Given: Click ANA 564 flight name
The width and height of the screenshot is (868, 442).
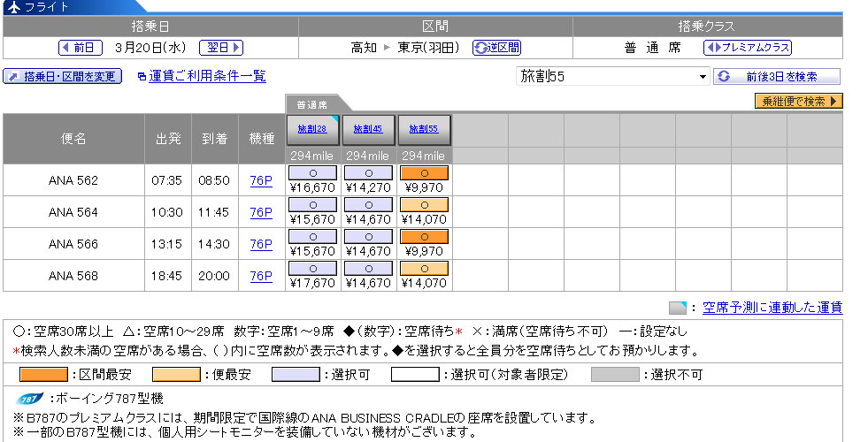Looking at the screenshot, I should (x=73, y=212).
